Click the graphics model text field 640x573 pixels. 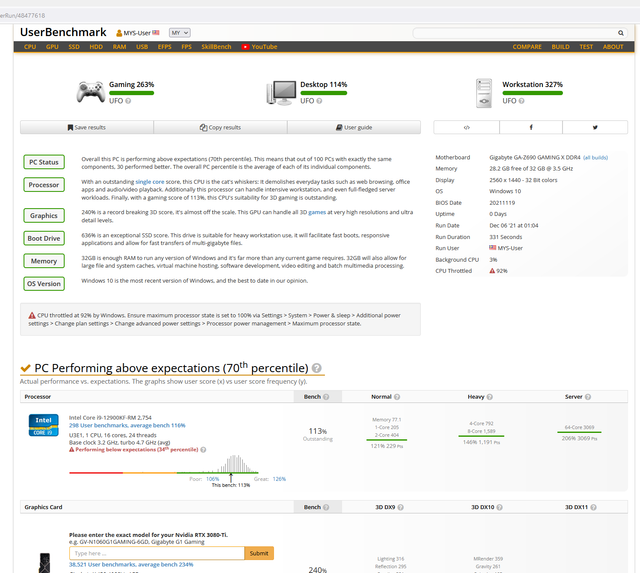157,553
